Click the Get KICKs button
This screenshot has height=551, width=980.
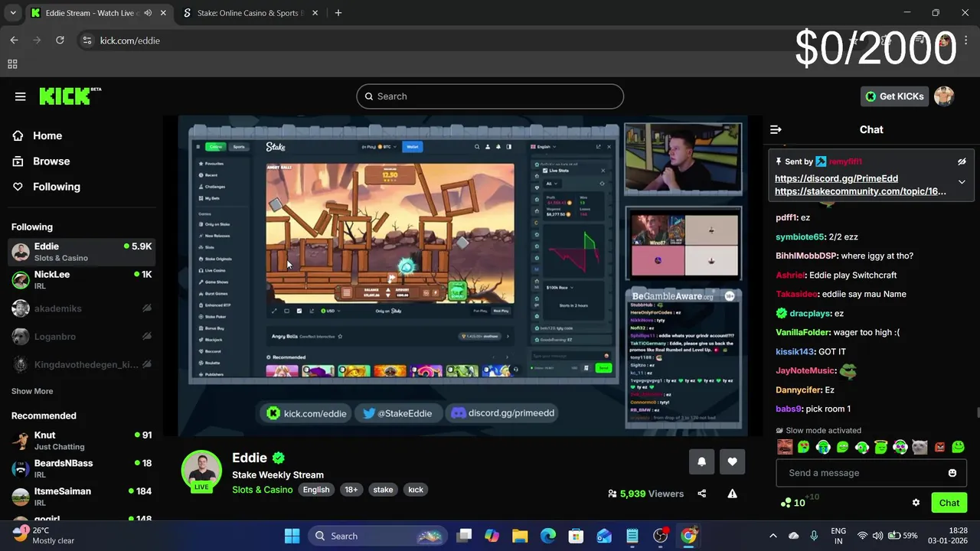point(894,96)
